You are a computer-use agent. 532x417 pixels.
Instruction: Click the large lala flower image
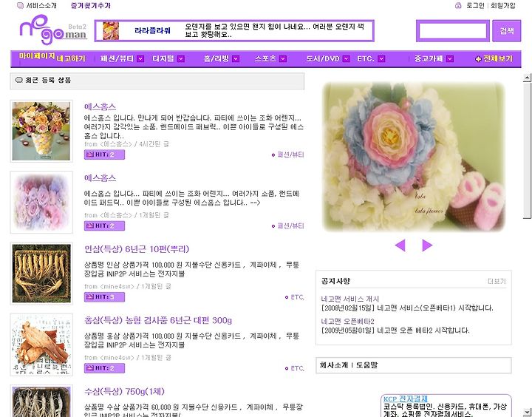414,157
